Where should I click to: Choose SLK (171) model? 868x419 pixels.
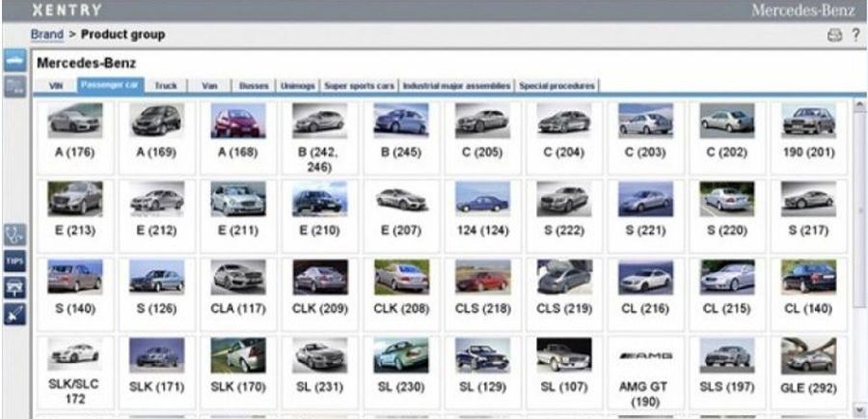(156, 373)
